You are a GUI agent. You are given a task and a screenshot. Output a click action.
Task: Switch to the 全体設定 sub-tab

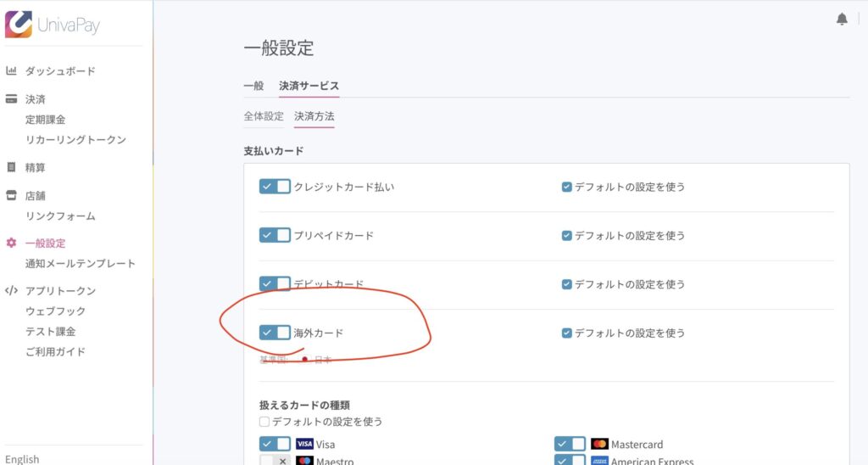coord(264,116)
